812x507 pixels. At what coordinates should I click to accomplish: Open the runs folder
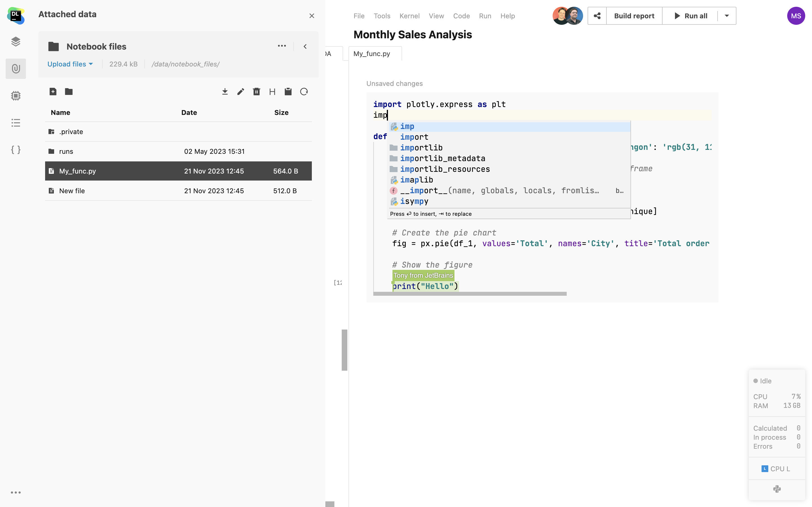(x=66, y=152)
